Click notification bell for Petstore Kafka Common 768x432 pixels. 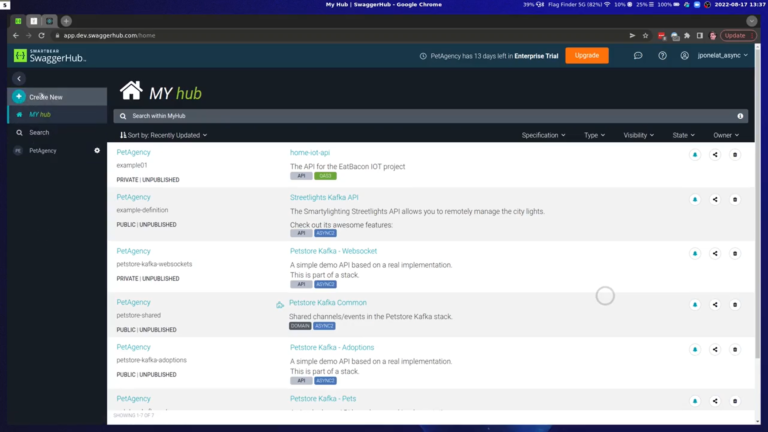(x=695, y=305)
